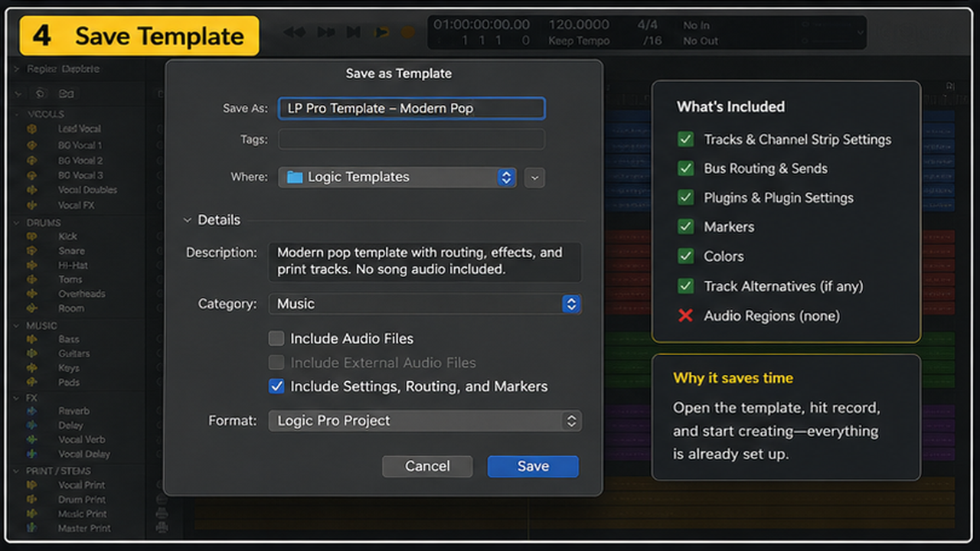Click the Vocal Doubles track icon

32,190
